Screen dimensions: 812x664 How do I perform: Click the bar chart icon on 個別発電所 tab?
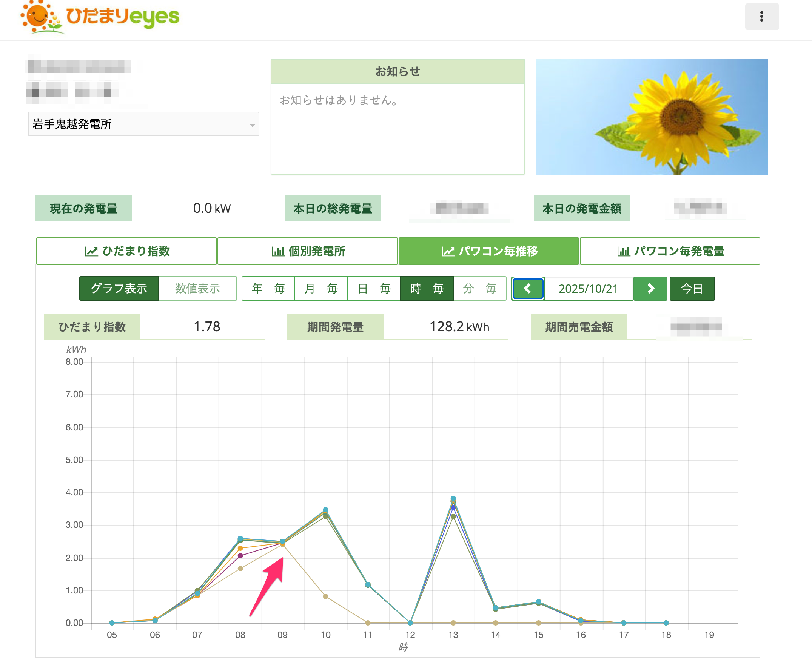[278, 251]
